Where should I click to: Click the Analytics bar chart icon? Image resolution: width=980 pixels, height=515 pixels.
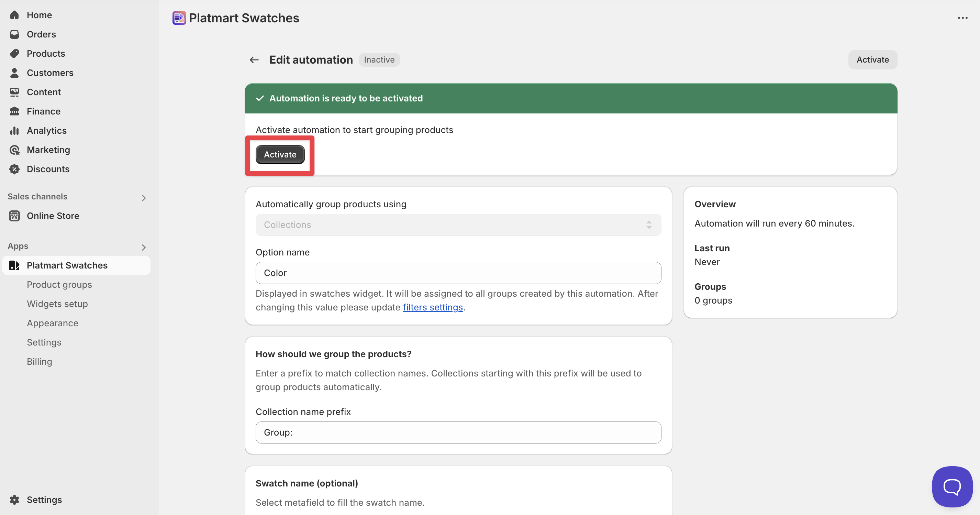[x=14, y=131]
